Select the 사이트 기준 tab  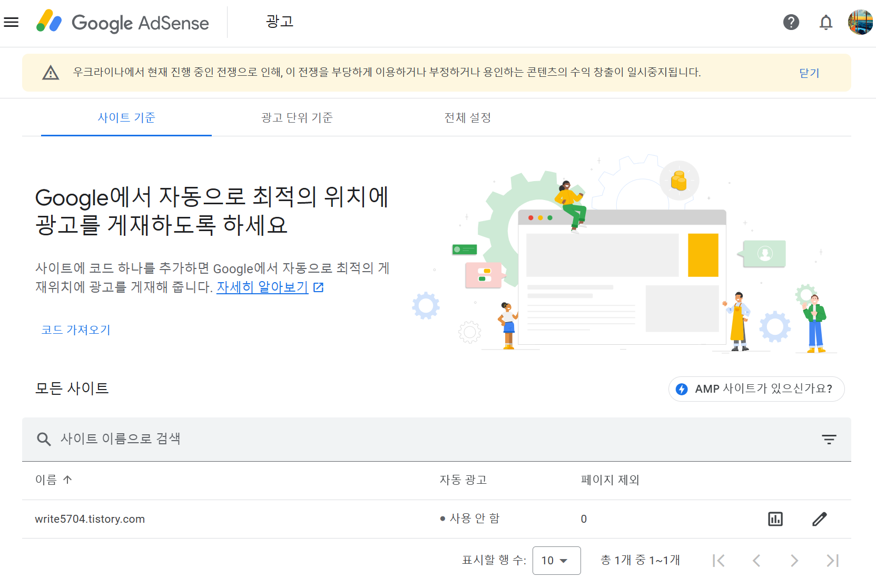point(126,117)
